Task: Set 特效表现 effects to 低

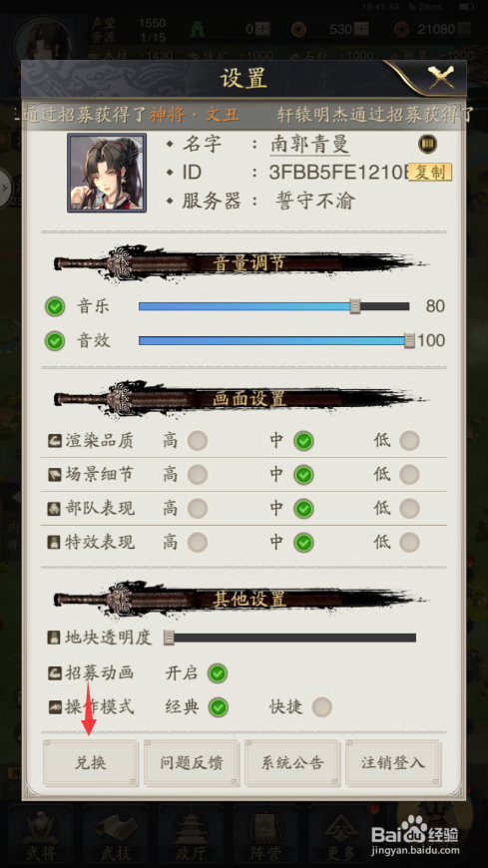Action: 410,543
